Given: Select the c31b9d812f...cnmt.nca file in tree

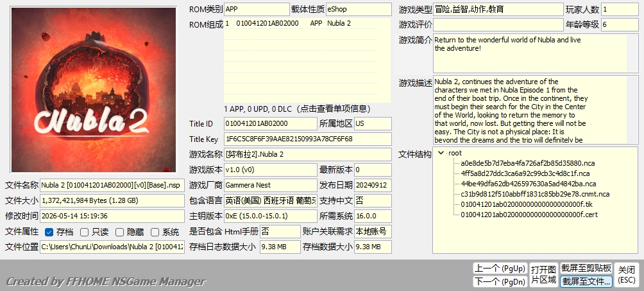Looking at the screenshot, I should click(x=535, y=194).
